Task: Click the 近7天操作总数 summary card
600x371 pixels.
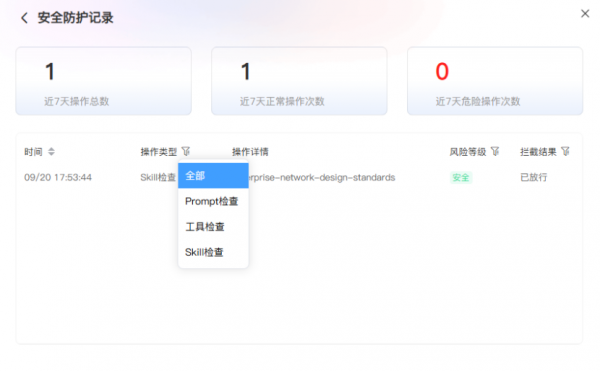Action: pos(103,81)
